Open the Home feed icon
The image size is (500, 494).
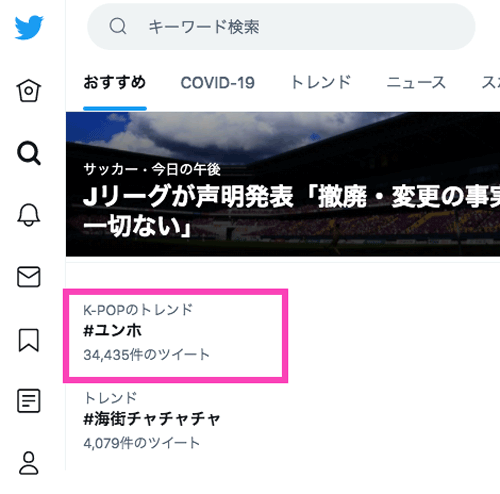pyautogui.click(x=29, y=90)
